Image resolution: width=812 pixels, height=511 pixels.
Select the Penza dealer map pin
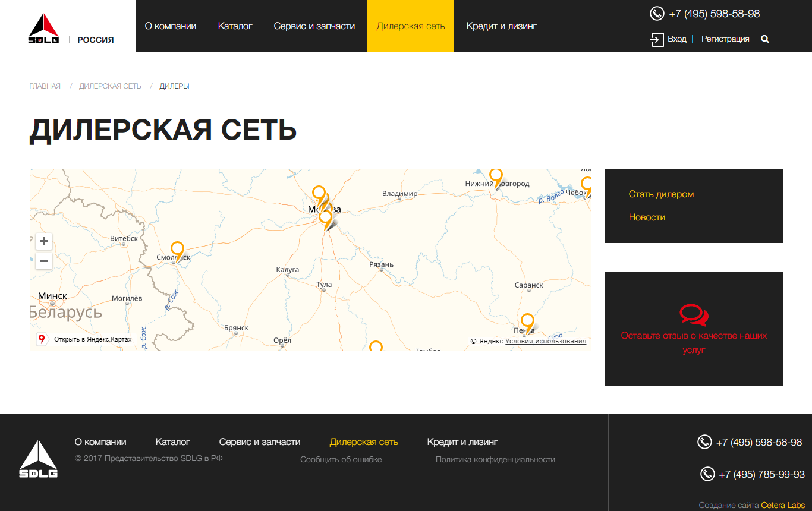[x=527, y=321]
